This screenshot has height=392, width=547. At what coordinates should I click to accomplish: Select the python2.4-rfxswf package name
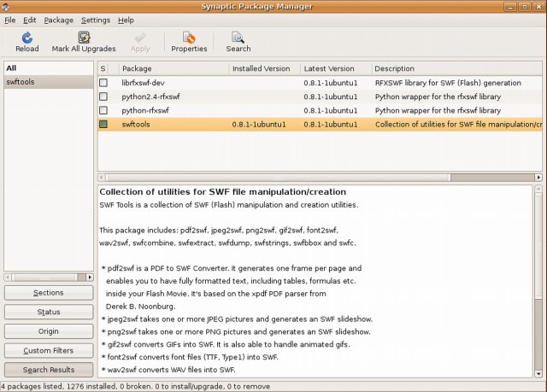coord(150,97)
